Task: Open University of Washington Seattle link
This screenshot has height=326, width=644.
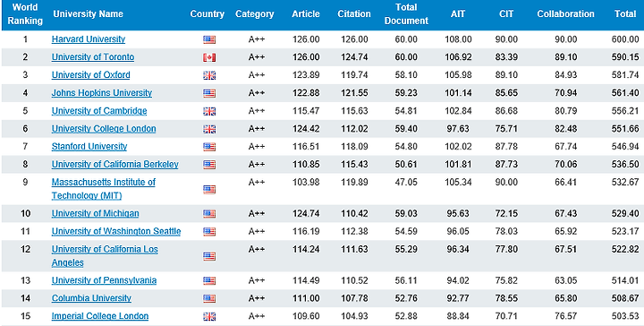Action: coord(116,231)
